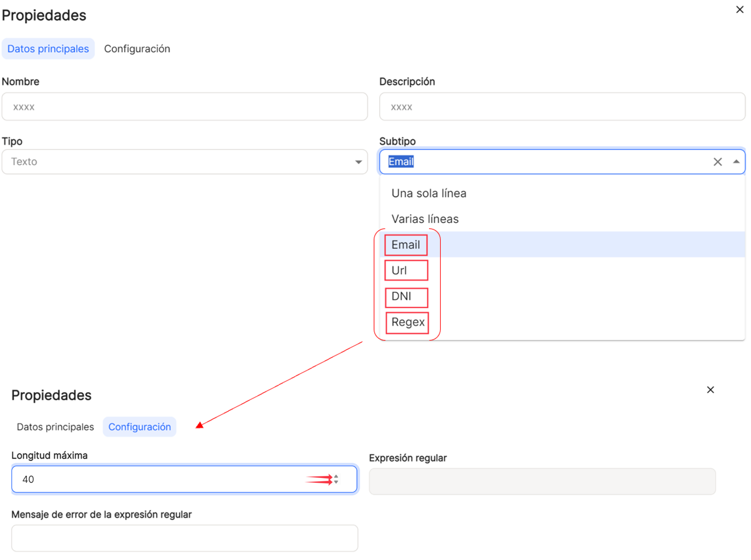Select the Url subtype option

562,270
